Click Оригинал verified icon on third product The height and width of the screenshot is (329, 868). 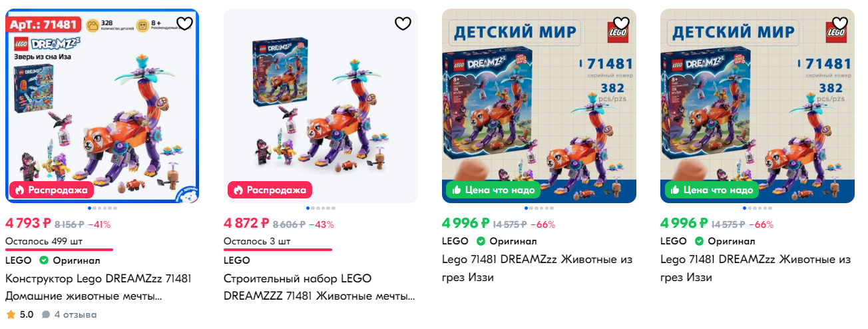point(481,241)
